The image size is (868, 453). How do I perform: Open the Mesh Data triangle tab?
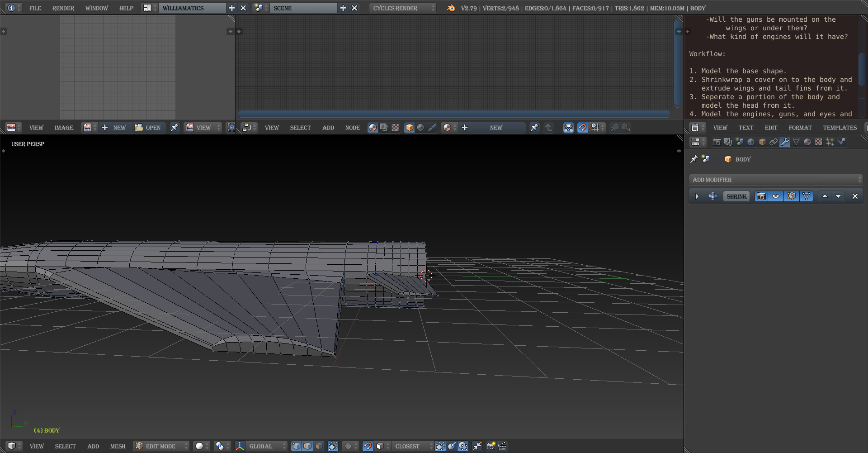(x=796, y=142)
